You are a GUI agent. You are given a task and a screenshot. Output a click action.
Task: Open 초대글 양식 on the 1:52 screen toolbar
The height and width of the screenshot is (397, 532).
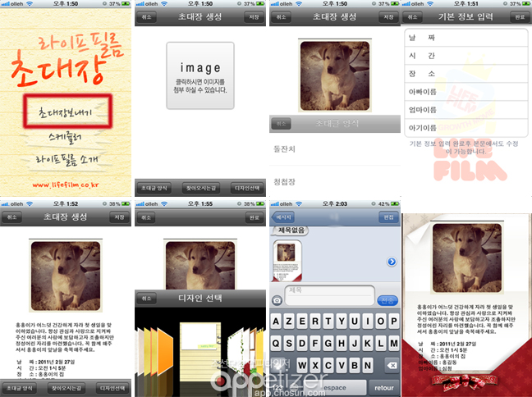[x=20, y=388]
